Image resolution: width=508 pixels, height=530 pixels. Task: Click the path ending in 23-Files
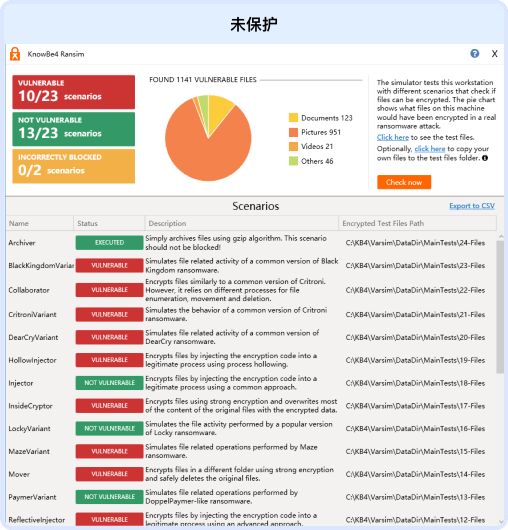(x=415, y=266)
